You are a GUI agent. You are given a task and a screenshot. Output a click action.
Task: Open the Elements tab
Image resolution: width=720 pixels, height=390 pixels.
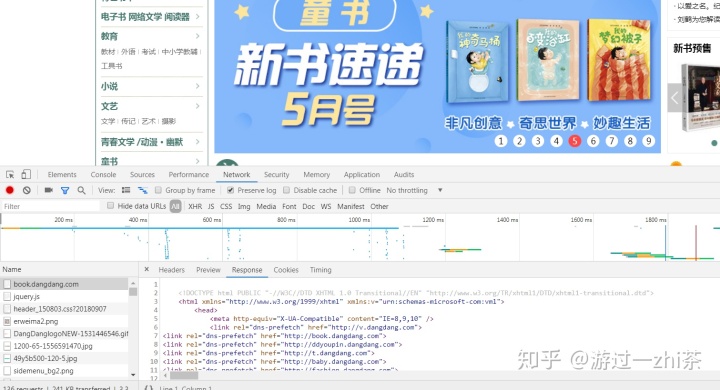point(62,175)
